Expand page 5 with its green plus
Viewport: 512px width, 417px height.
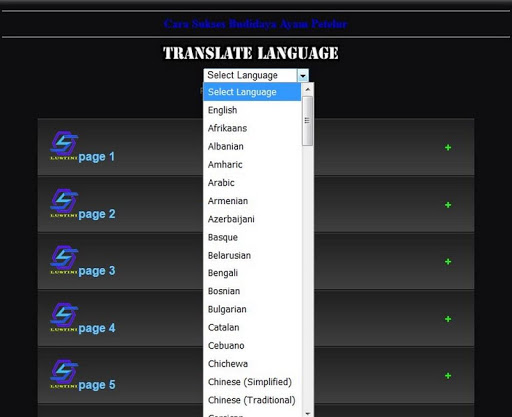tap(448, 376)
